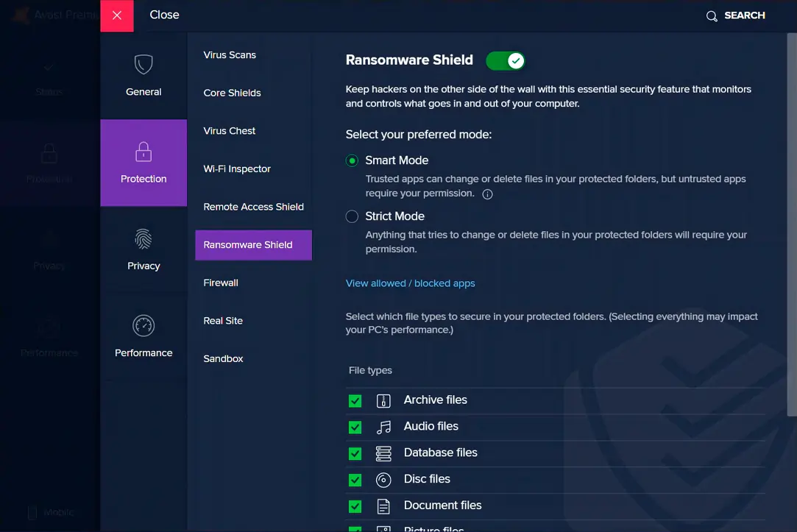Image resolution: width=797 pixels, height=532 pixels.
Task: Click the info icon beside Smart Mode description
Action: coord(487,194)
